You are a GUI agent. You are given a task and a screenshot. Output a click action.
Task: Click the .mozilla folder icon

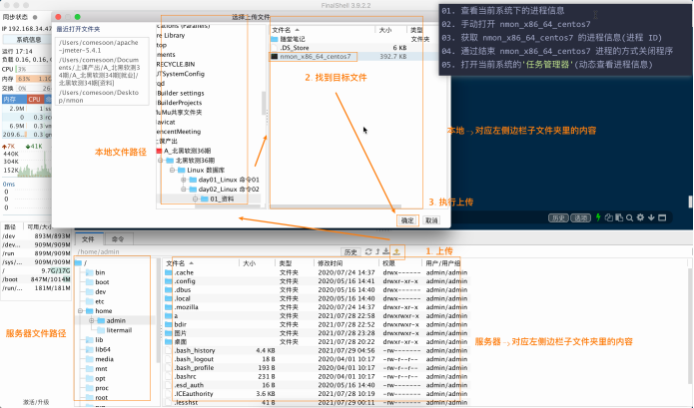pyautogui.click(x=169, y=307)
